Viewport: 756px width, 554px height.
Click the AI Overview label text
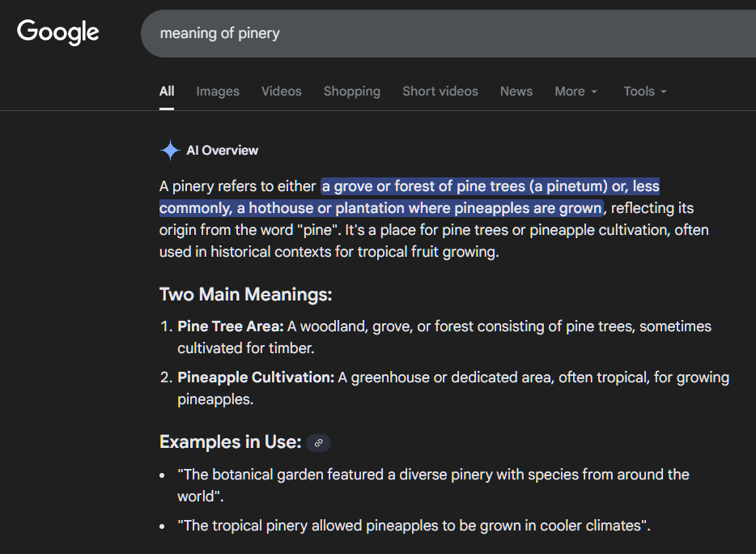[x=223, y=151]
